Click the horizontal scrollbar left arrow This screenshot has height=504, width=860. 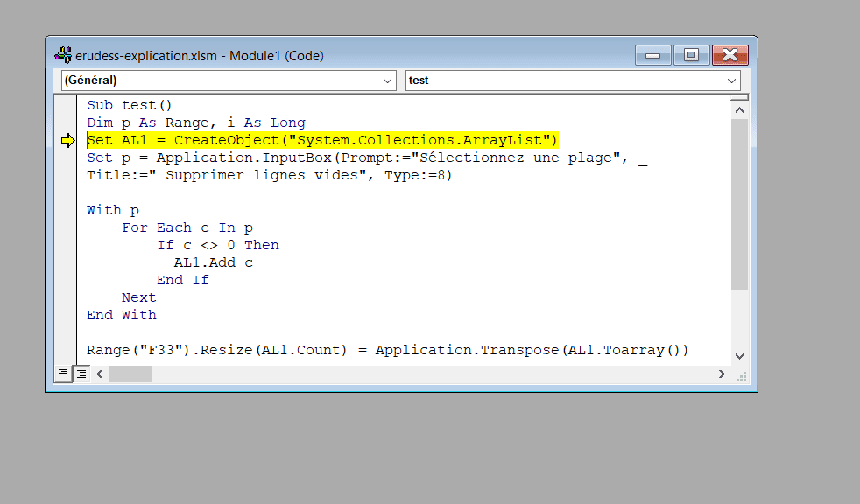click(99, 374)
